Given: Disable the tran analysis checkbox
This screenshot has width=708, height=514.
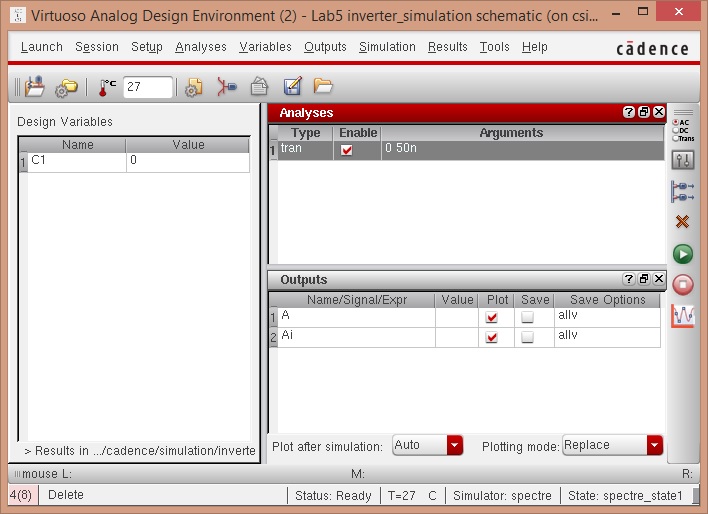Looking at the screenshot, I should 347,150.
